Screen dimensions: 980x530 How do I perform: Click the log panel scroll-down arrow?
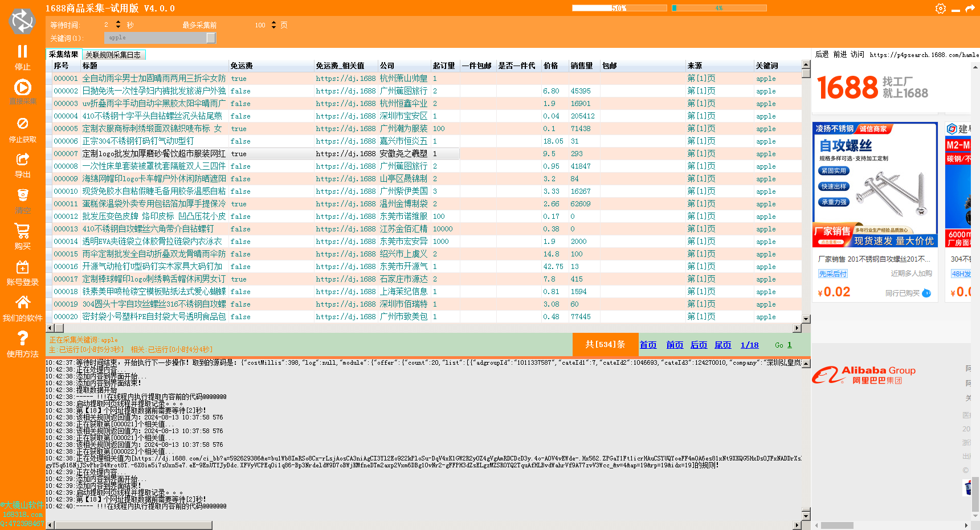[x=806, y=516]
